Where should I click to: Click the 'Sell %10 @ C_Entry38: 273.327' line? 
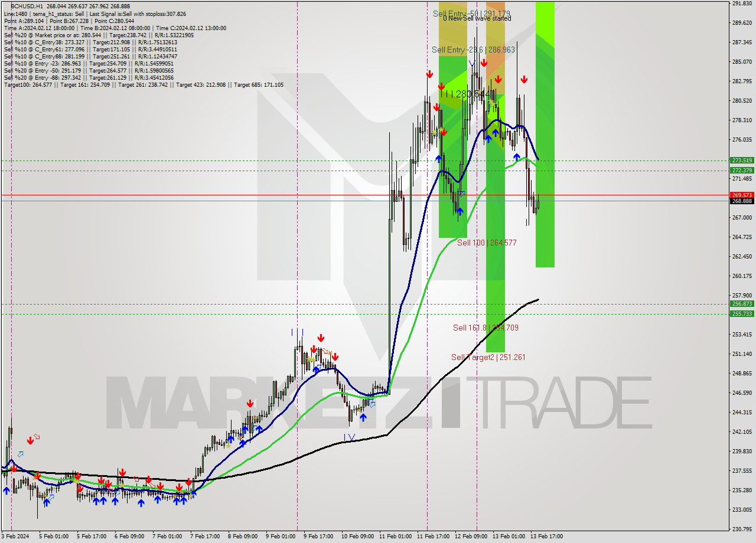(90, 42)
